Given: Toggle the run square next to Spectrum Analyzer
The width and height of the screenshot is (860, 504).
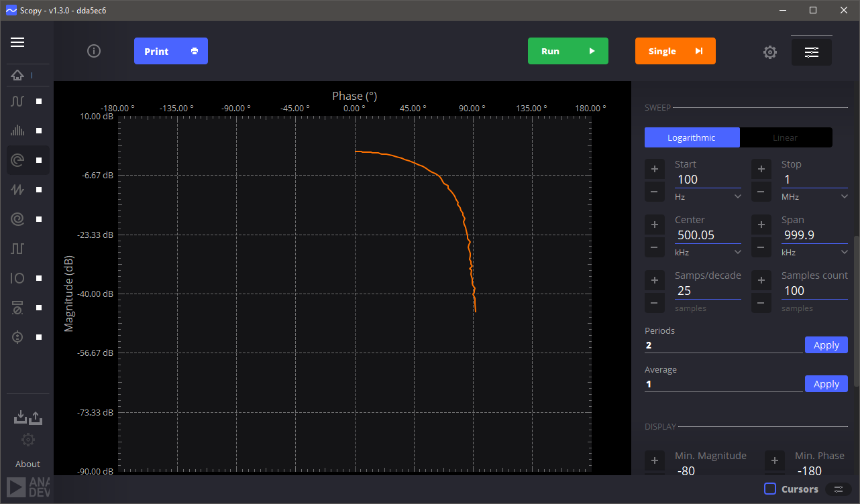Looking at the screenshot, I should [x=38, y=130].
